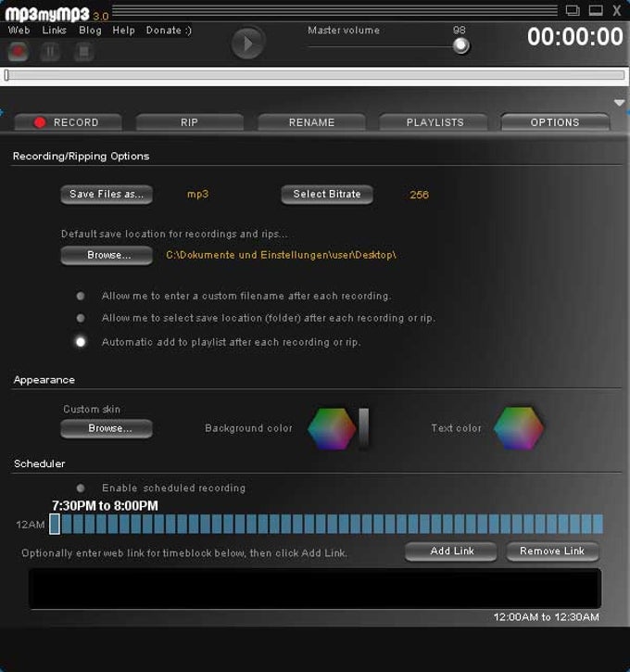The height and width of the screenshot is (672, 630).
Task: Select the first 12AM scheduler timeblock
Action: (55, 524)
